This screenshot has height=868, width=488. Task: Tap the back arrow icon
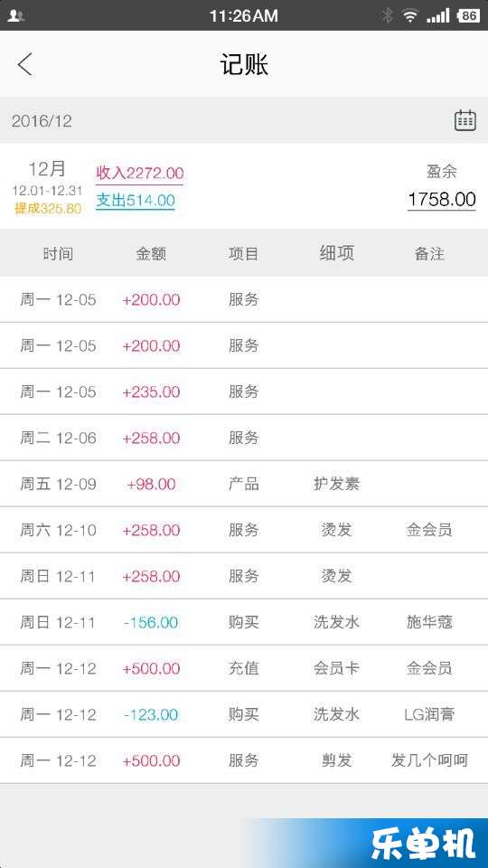pos(25,64)
